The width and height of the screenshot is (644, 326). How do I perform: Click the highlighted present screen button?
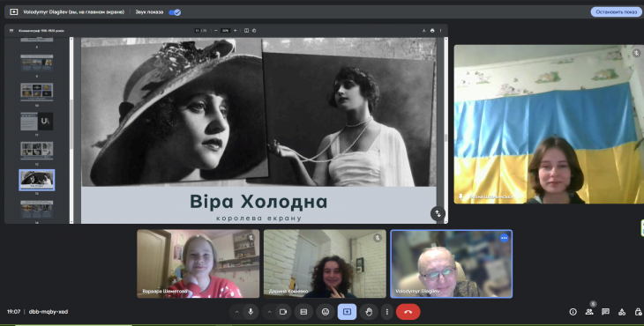pyautogui.click(x=347, y=312)
